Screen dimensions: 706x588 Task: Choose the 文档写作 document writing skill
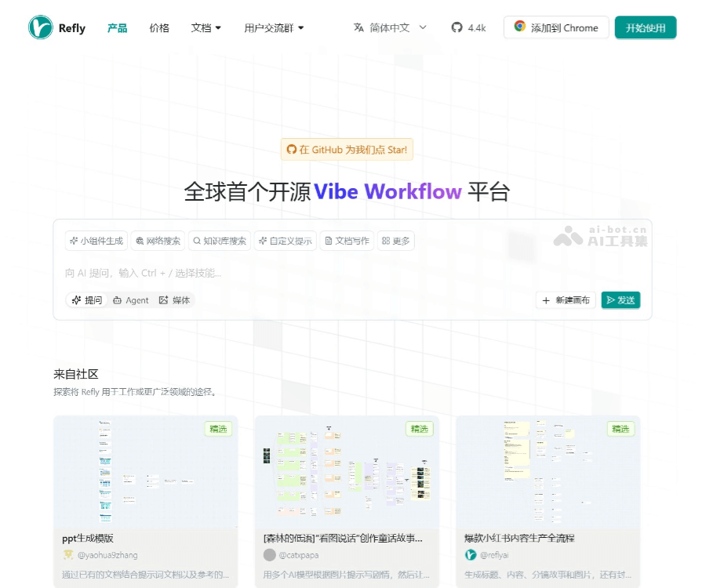347,241
